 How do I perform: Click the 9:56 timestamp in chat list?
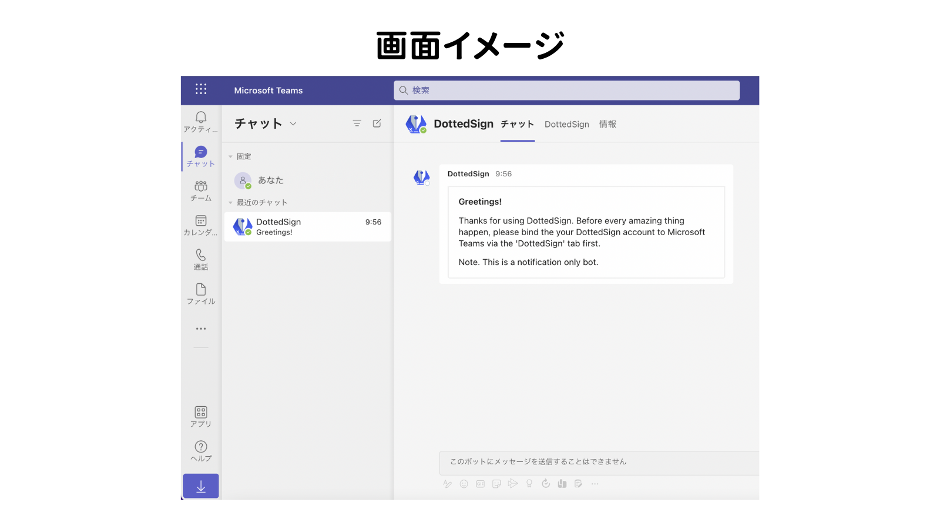click(373, 222)
